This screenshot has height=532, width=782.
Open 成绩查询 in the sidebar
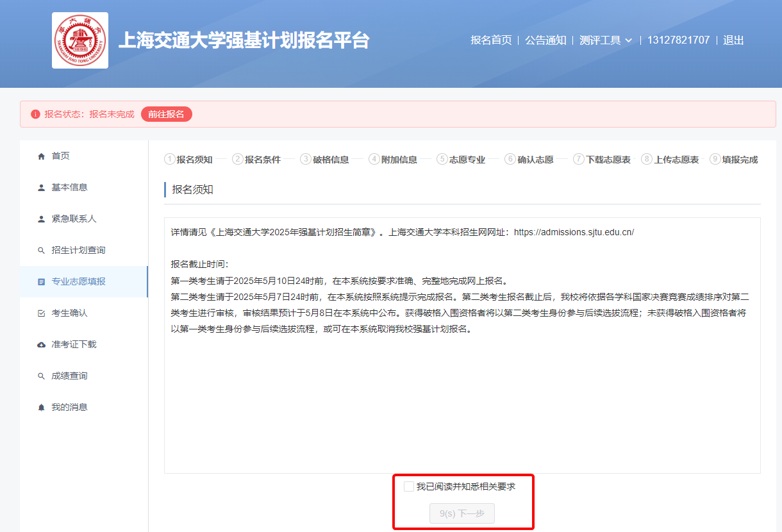click(x=84, y=376)
